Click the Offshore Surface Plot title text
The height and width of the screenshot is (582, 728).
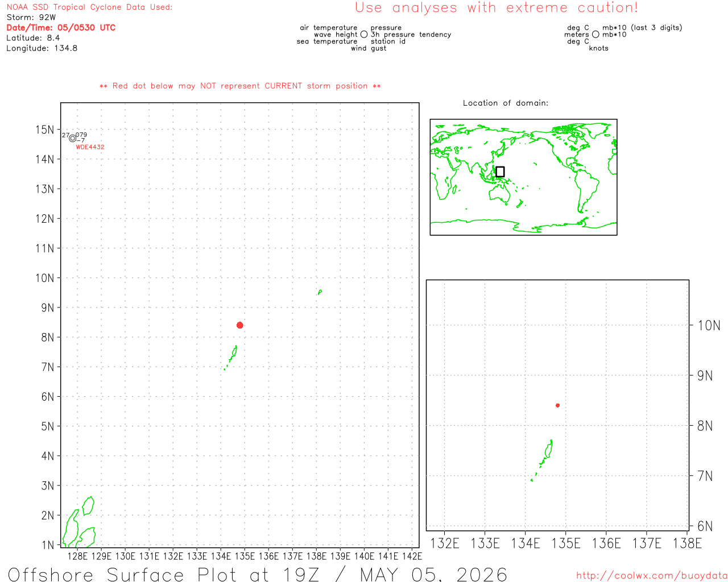pos(258,574)
